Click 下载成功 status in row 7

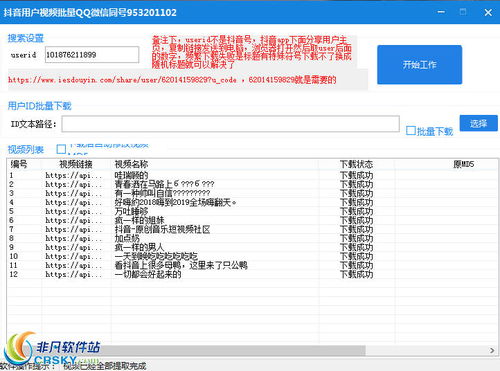[x=356, y=229]
